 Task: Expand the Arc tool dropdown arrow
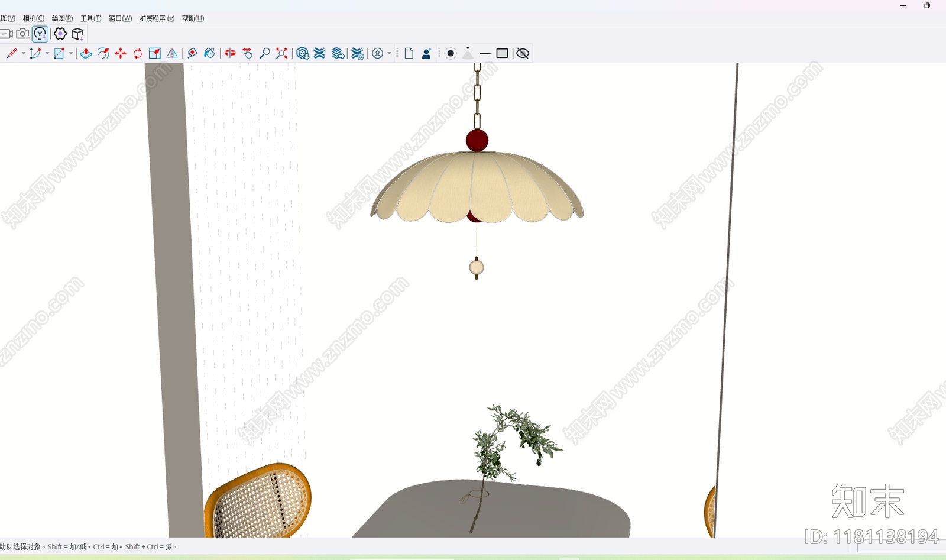(47, 53)
